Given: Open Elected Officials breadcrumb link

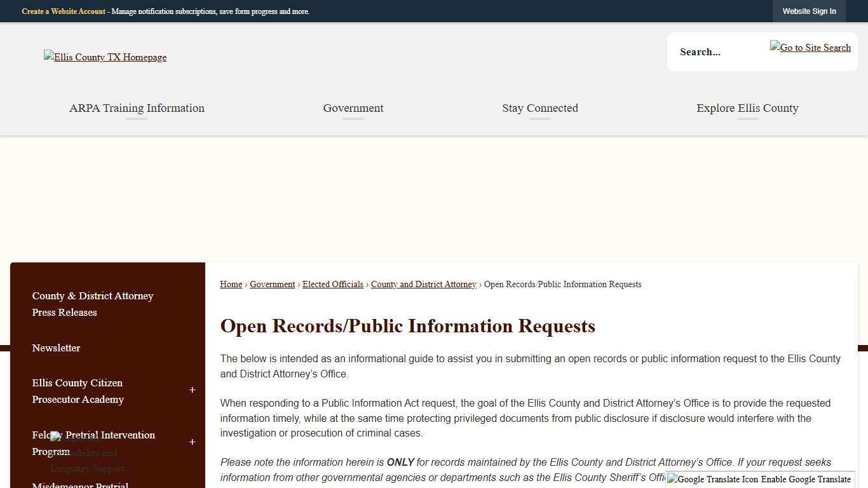Looking at the screenshot, I should pos(332,284).
